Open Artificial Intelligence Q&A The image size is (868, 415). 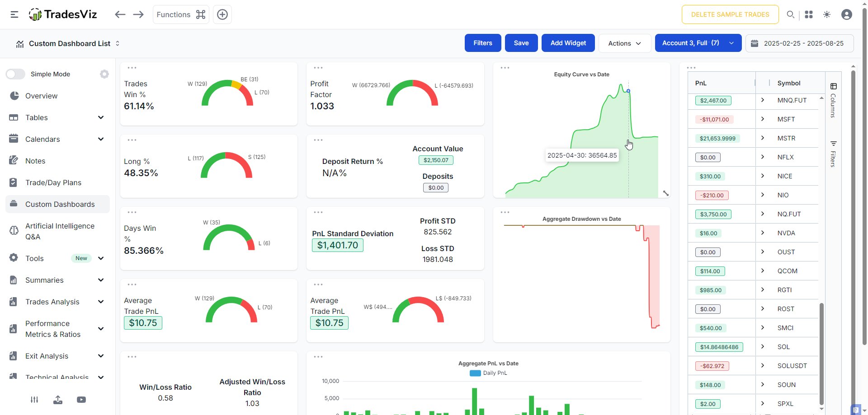click(x=57, y=231)
